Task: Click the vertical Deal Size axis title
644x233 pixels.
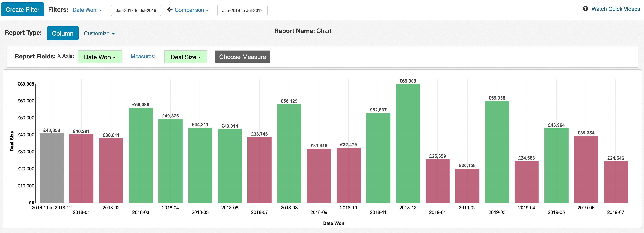Action: pos(12,141)
